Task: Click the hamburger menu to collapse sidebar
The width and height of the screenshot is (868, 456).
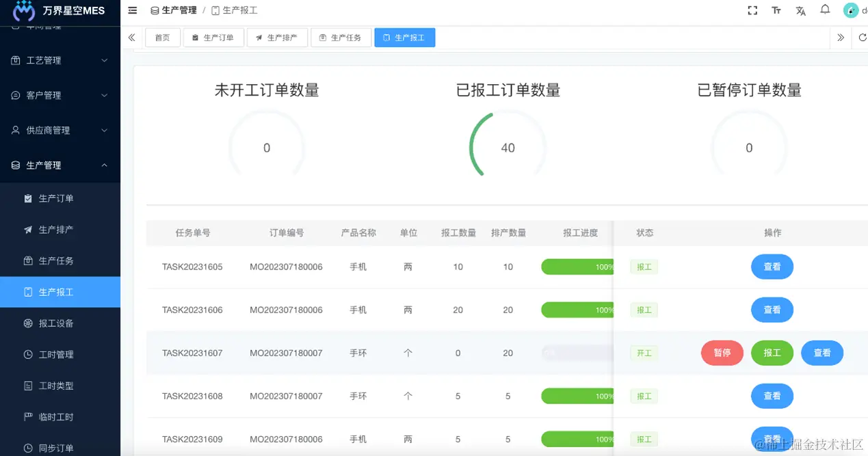Action: tap(132, 10)
